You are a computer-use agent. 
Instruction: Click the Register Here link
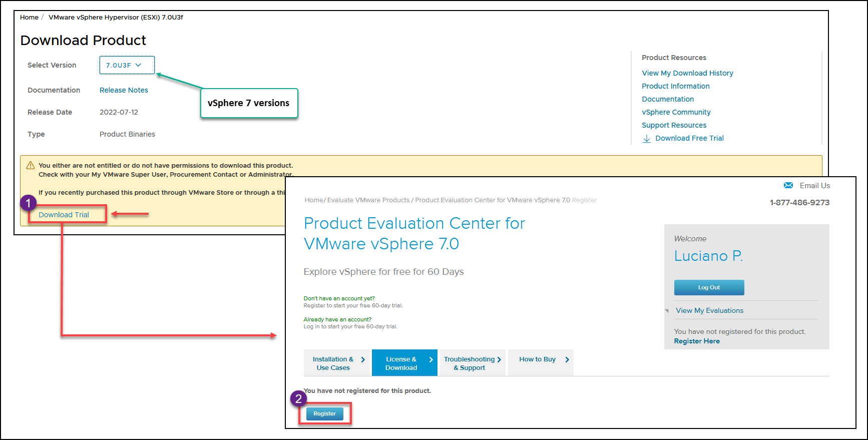point(697,341)
